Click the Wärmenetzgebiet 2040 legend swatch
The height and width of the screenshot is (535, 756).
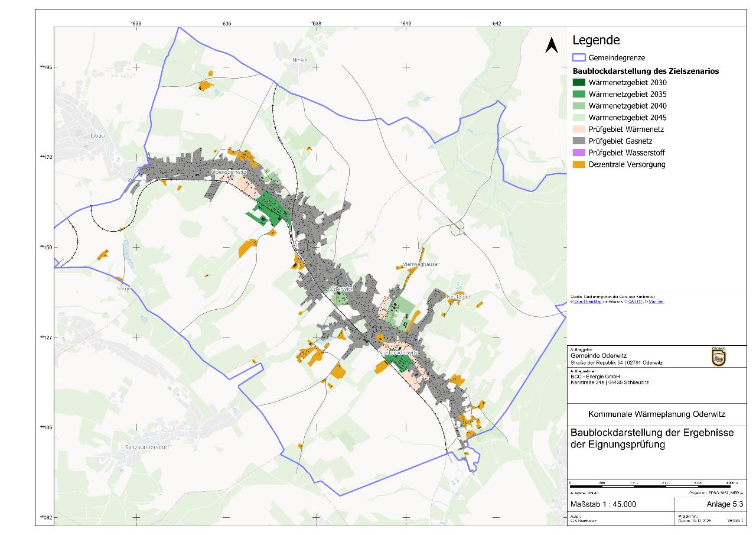click(x=579, y=106)
